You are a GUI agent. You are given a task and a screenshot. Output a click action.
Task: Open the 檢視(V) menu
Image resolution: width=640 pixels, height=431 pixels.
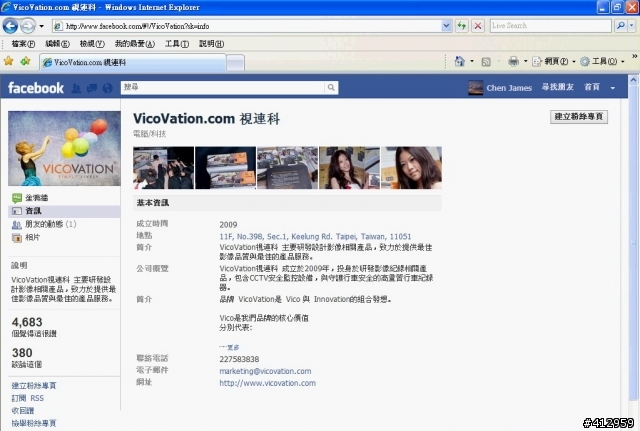pos(92,44)
